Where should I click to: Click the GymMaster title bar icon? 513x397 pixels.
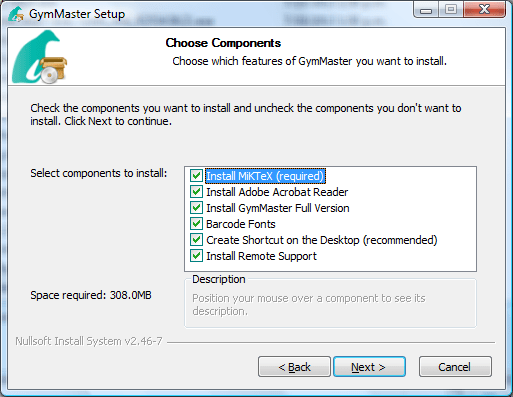coord(16,14)
